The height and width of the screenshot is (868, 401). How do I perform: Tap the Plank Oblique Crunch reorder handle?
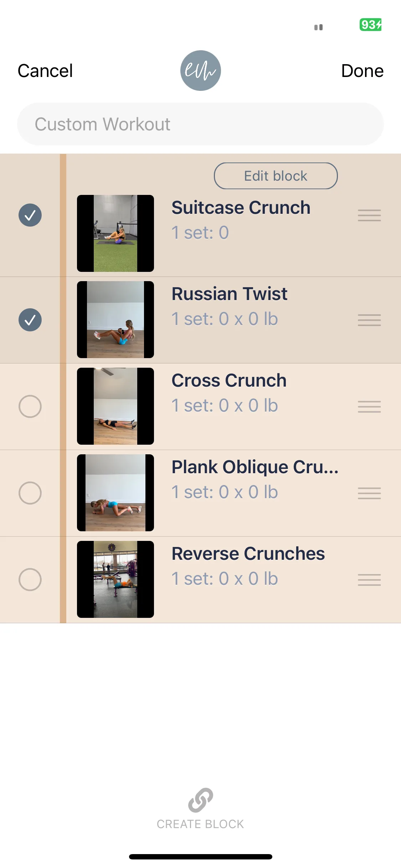tap(369, 493)
